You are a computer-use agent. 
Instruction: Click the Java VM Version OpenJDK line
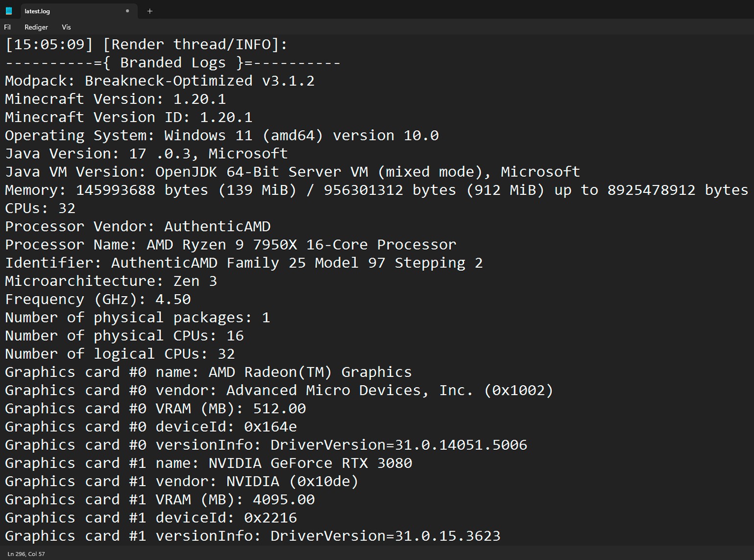pos(292,172)
